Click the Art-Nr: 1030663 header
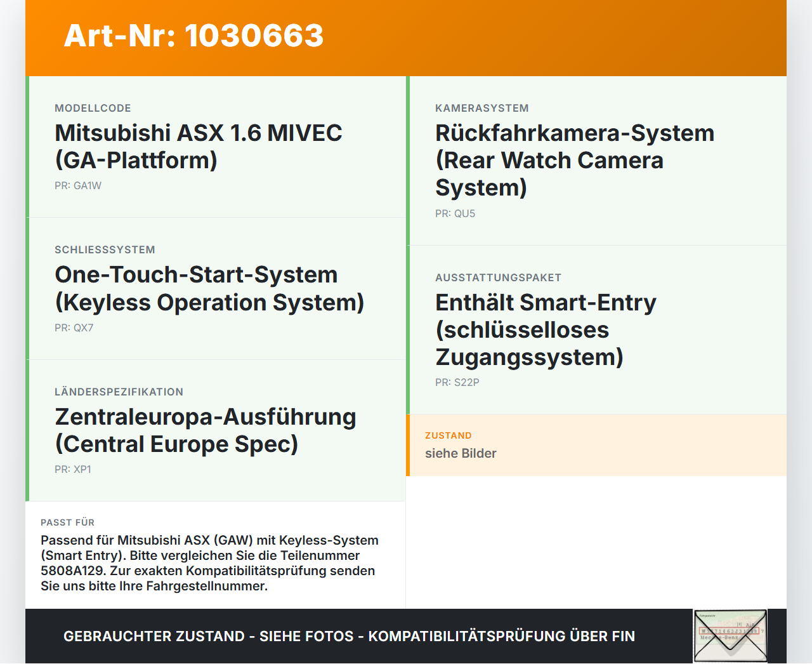This screenshot has width=812, height=664. tap(193, 36)
